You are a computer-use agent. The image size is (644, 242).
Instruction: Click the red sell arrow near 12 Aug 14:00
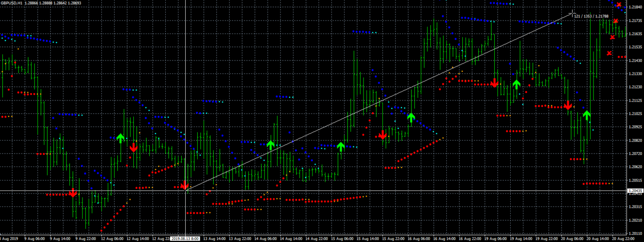[x=133, y=147]
